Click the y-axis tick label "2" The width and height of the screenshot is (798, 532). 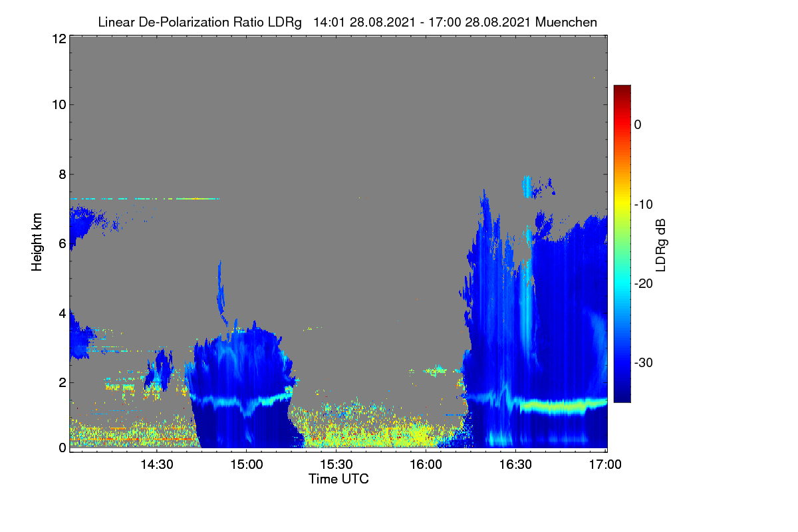tap(61, 382)
